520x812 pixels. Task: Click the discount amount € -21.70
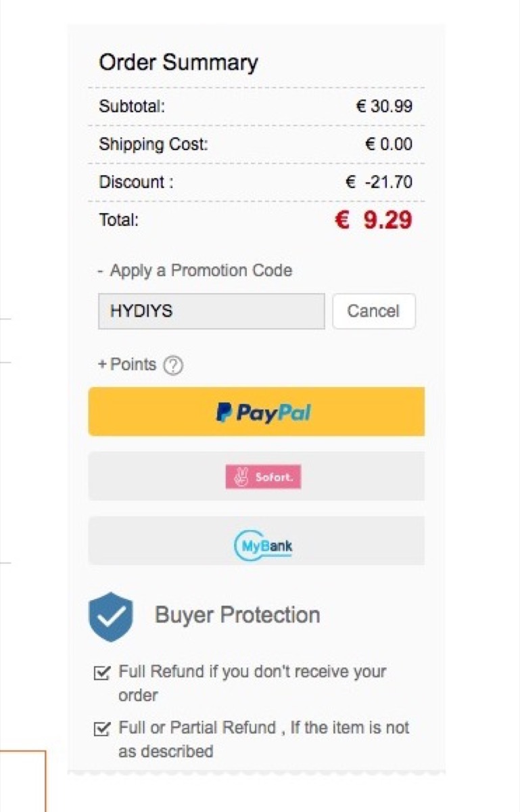379,182
